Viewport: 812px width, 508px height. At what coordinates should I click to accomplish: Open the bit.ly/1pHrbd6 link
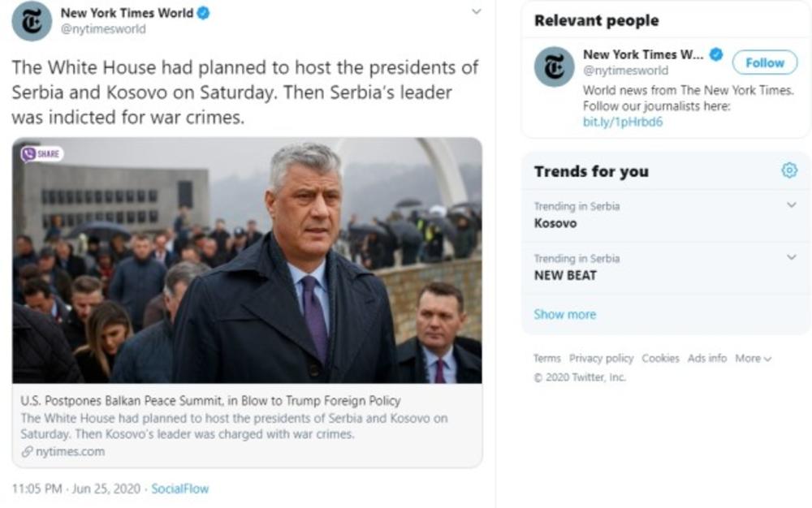(611, 122)
